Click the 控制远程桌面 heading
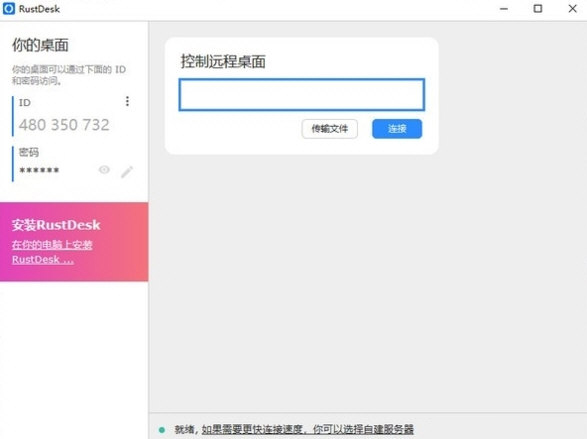The width and height of the screenshot is (587, 439). (223, 61)
